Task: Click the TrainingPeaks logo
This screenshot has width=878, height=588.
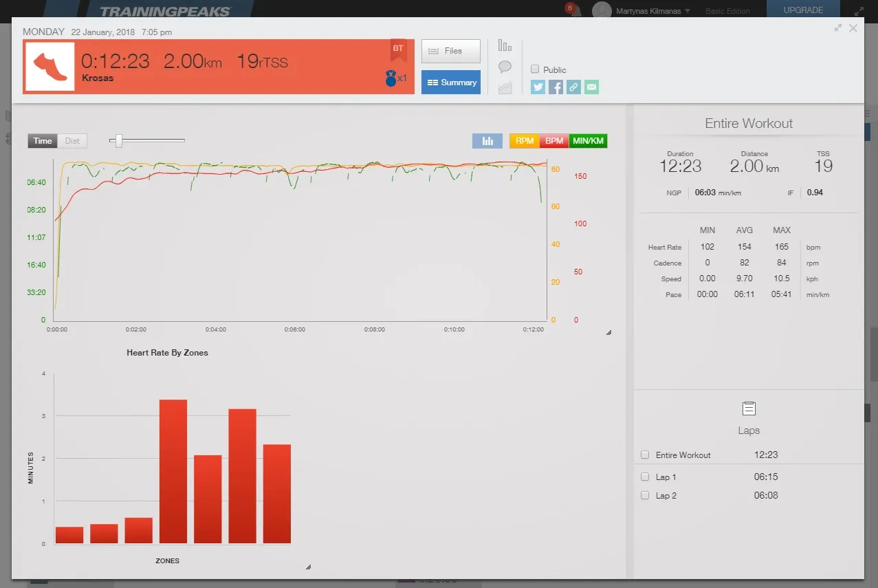Action: pyautogui.click(x=165, y=11)
